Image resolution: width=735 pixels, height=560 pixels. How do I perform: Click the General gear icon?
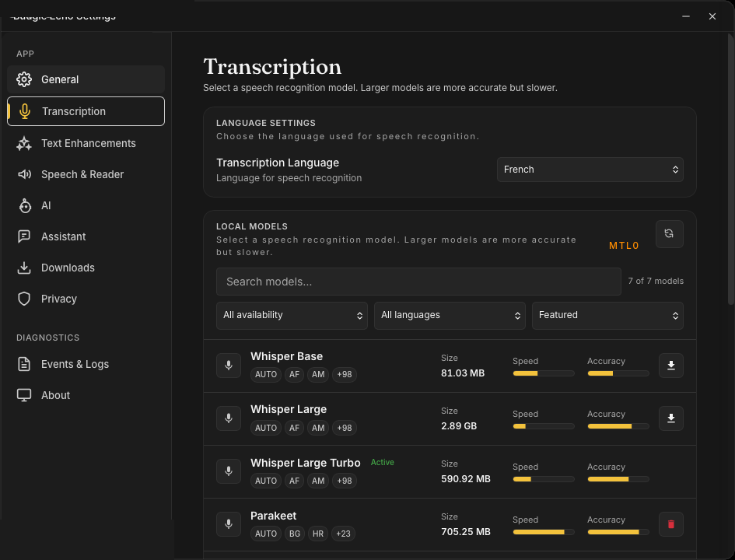click(24, 79)
